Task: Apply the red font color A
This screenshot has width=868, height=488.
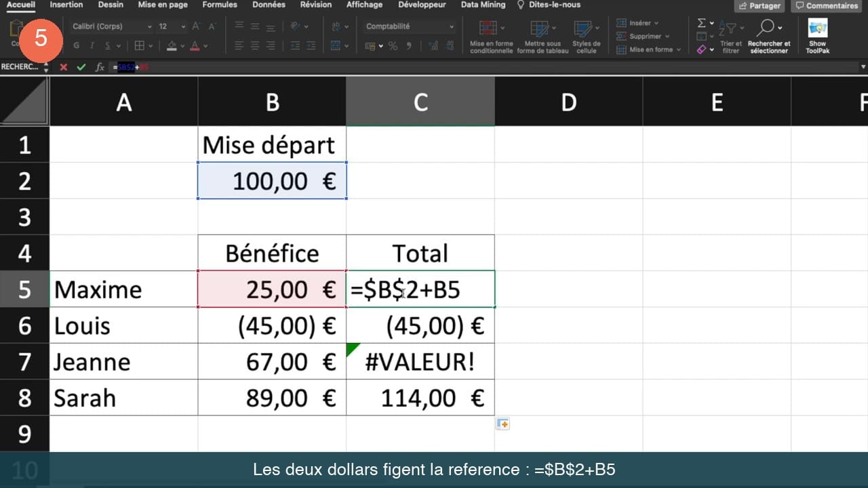Action: click(x=195, y=46)
